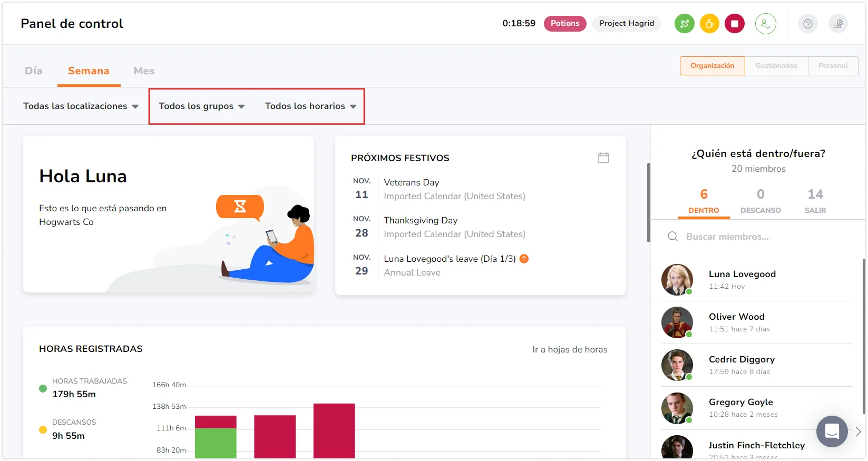Focus the Buscar miembros search field

click(x=757, y=237)
